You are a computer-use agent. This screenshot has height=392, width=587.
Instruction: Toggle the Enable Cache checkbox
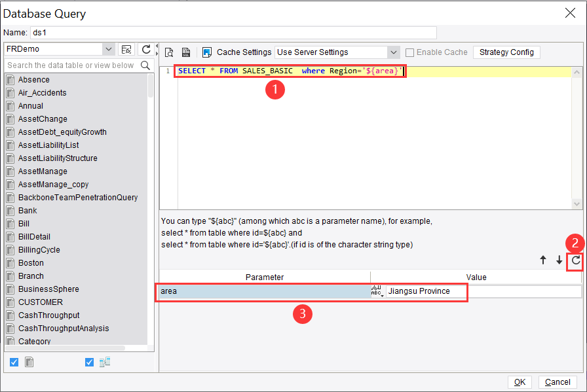coord(408,52)
